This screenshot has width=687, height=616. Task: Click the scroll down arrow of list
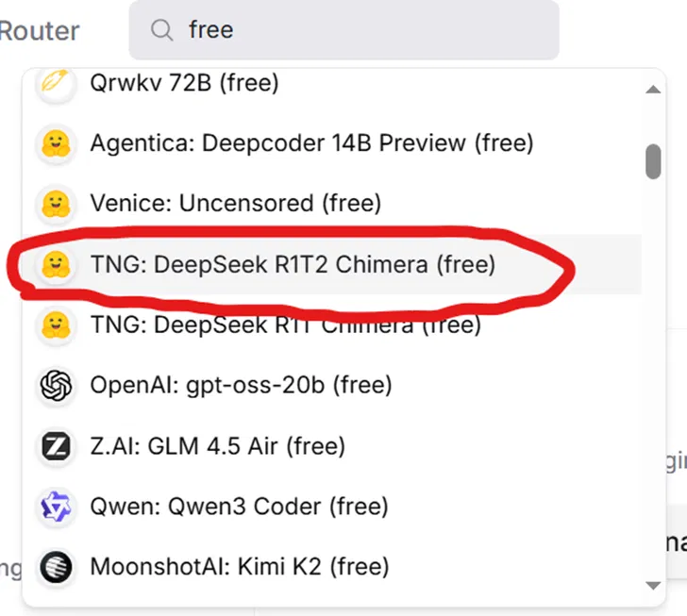pos(653,586)
